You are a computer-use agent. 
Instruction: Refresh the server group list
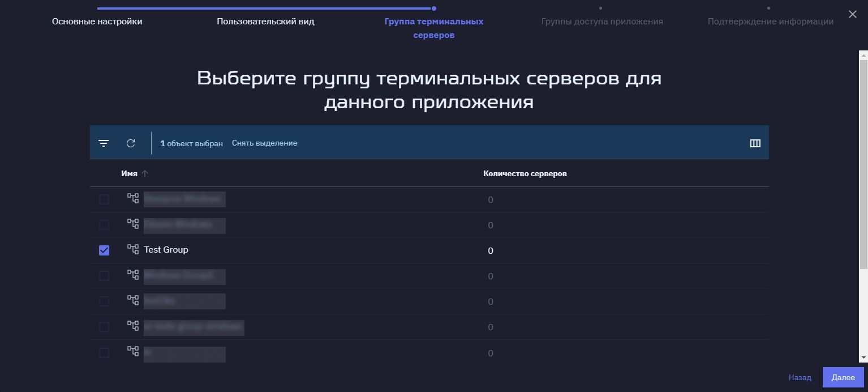131,143
